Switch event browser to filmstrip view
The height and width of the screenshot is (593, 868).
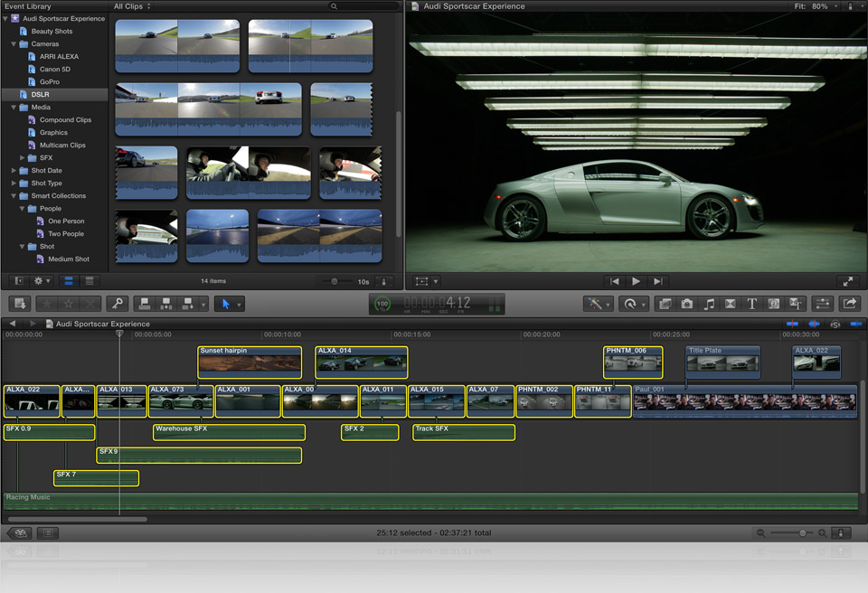click(70, 281)
